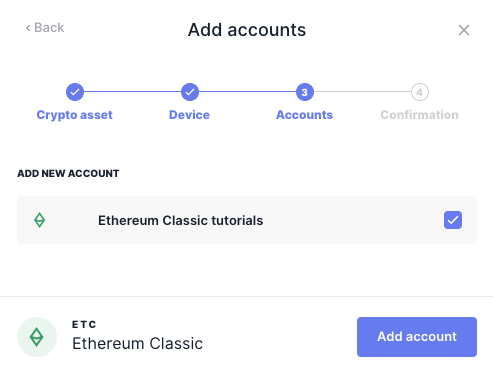This screenshot has width=493, height=374.
Task: Uncheck the Ethereum Classic tutorials checkbox
Action: point(453,220)
